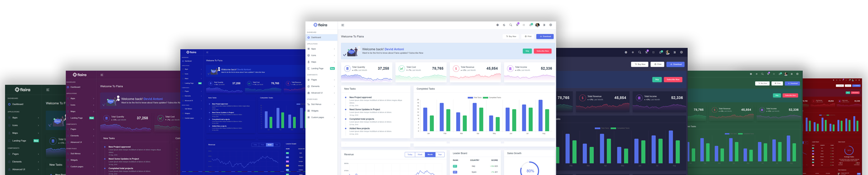Click the notifications icon in white window header
Viewport: 868px width, 175px height.
[x=531, y=25]
